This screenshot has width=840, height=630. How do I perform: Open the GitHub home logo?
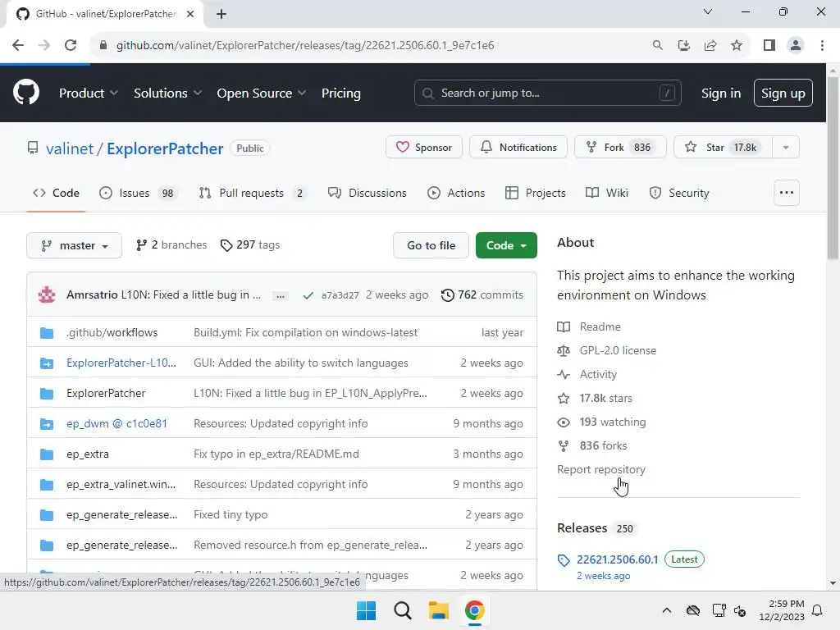click(26, 93)
